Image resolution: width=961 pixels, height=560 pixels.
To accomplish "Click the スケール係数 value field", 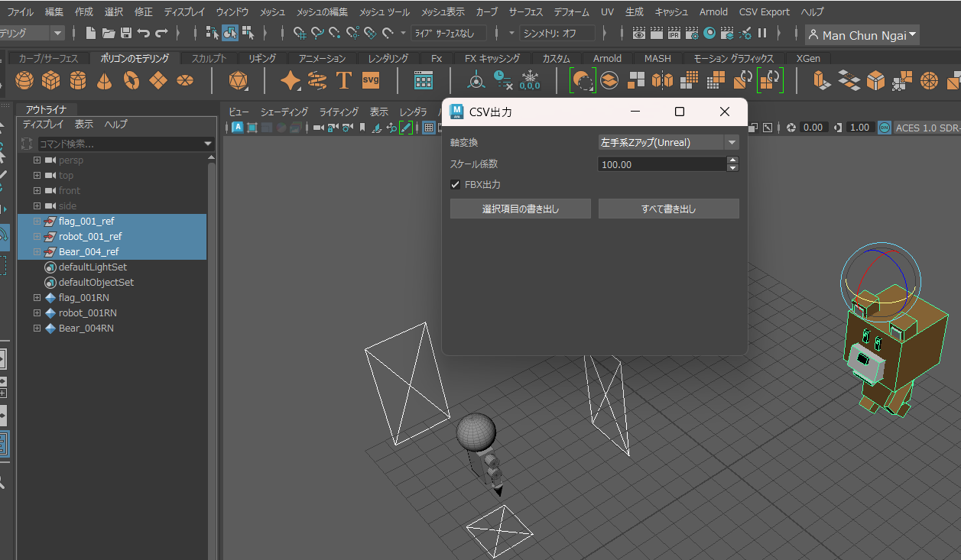I will [661, 164].
